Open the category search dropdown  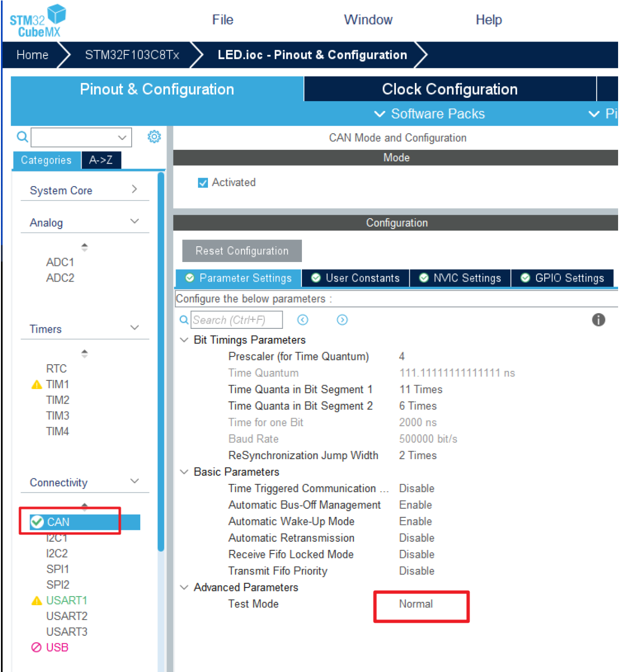(x=122, y=137)
